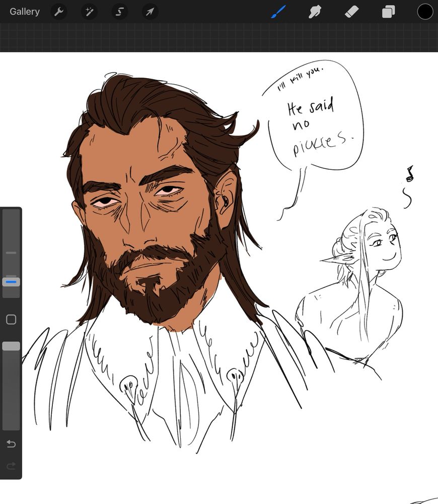Screen dimensions: 438x504
Task: Open the Gallery
Action: pos(24,12)
